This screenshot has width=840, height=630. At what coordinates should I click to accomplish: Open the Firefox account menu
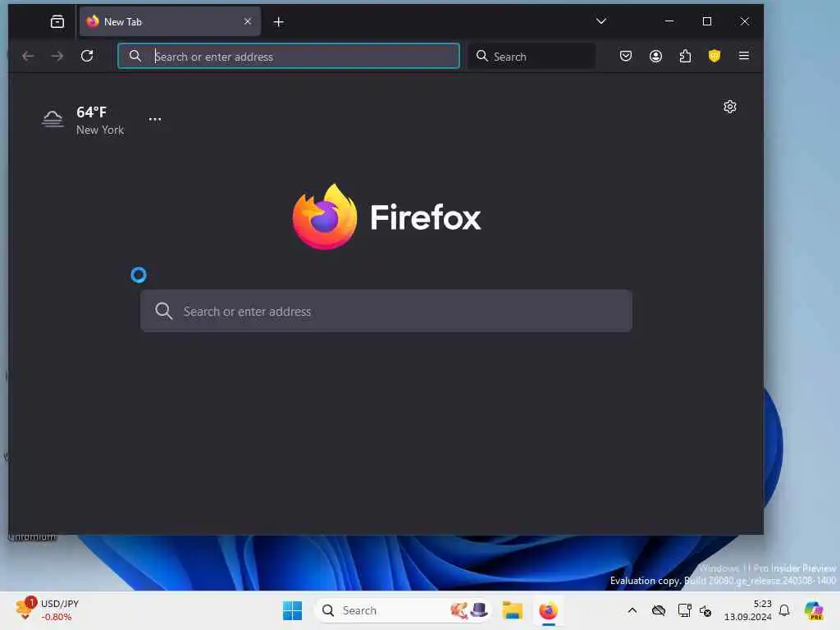tap(655, 56)
